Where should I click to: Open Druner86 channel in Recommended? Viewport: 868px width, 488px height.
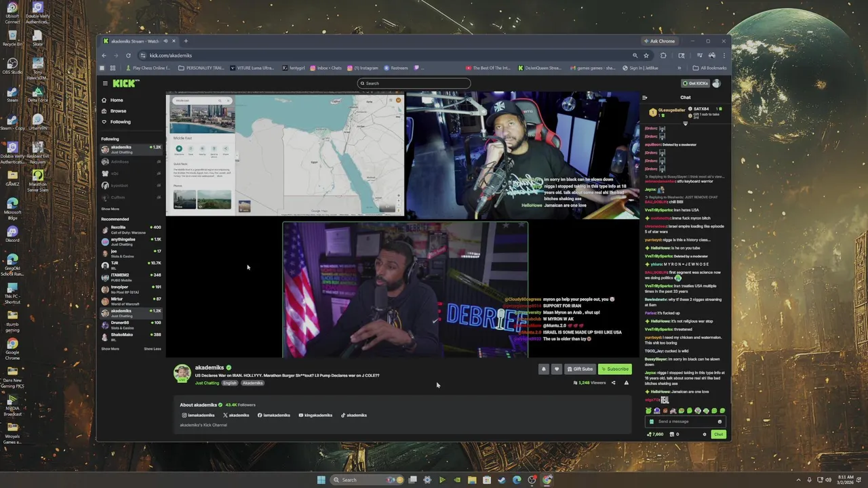tap(132, 324)
